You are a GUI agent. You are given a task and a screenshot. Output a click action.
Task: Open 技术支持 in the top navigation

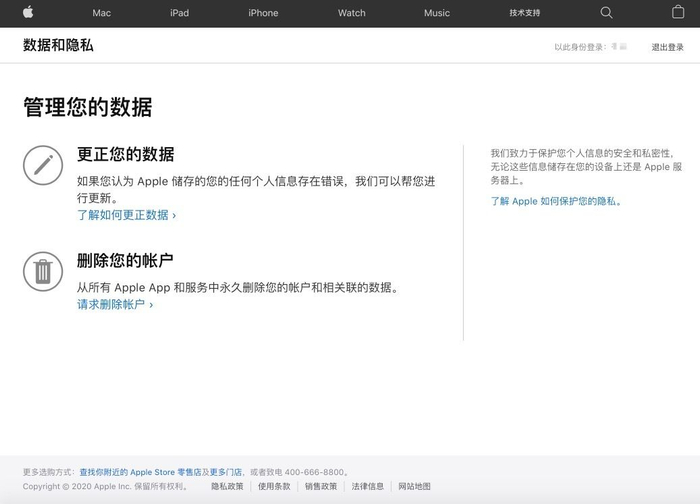click(524, 13)
